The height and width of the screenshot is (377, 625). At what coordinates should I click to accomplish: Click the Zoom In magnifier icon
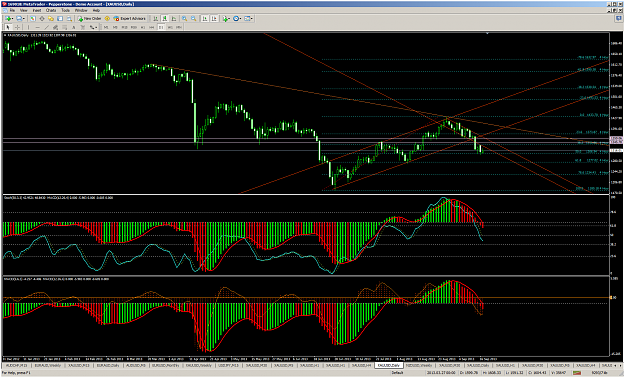point(185,18)
